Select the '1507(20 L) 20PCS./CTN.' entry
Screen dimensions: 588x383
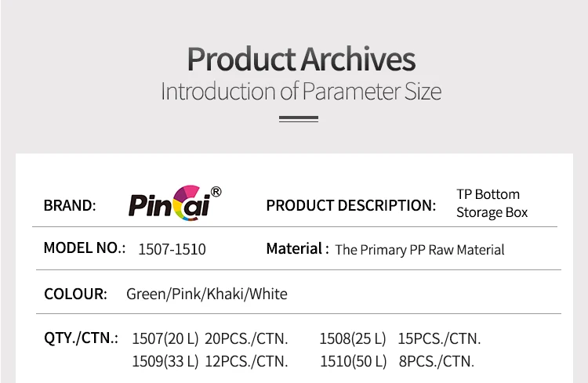[210, 339]
